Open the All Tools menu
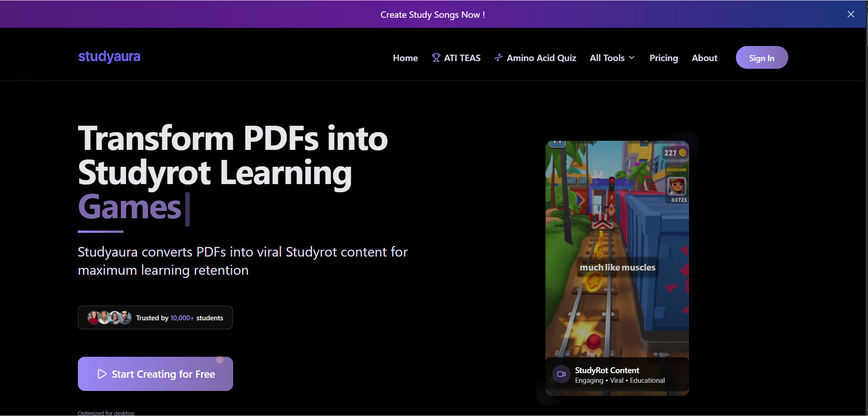This screenshot has width=868, height=416. click(x=612, y=58)
